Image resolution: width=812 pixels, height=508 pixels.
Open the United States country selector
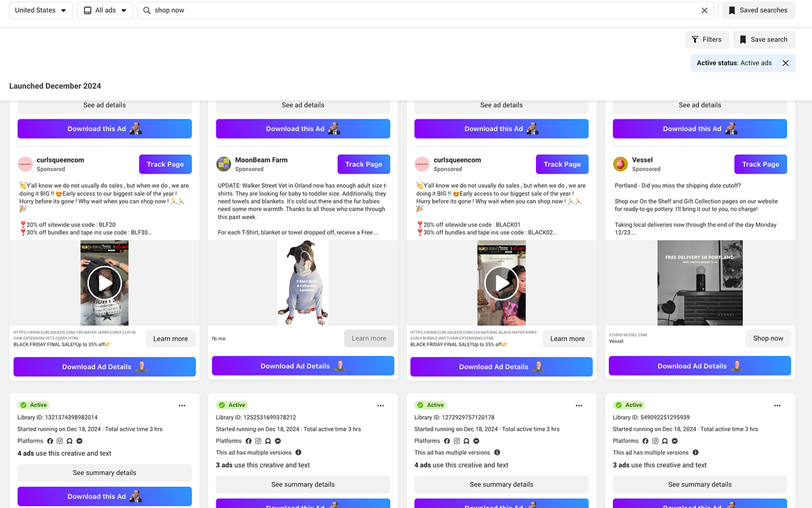coord(40,10)
